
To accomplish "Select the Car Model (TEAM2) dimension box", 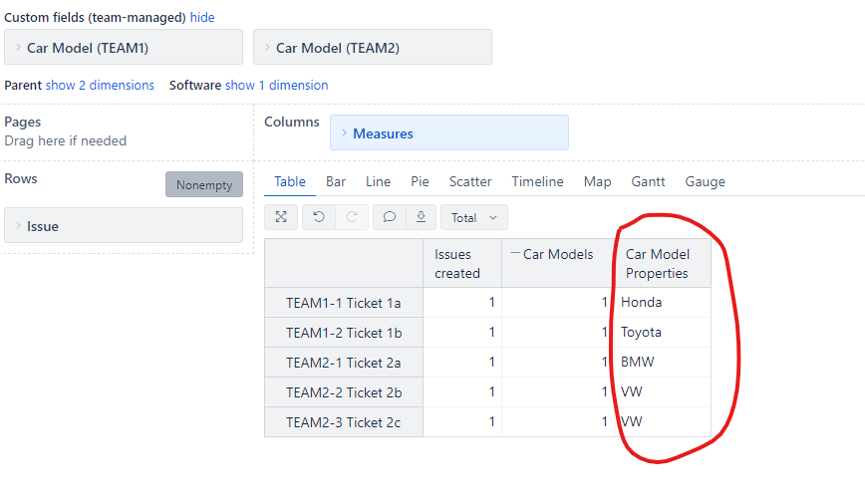I will pyautogui.click(x=373, y=47).
